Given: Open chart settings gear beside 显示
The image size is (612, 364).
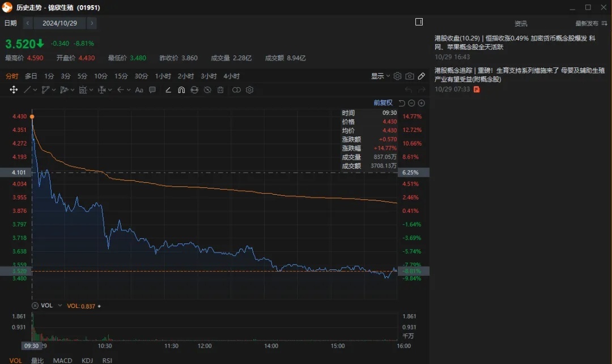Looking at the screenshot, I should (397, 76).
